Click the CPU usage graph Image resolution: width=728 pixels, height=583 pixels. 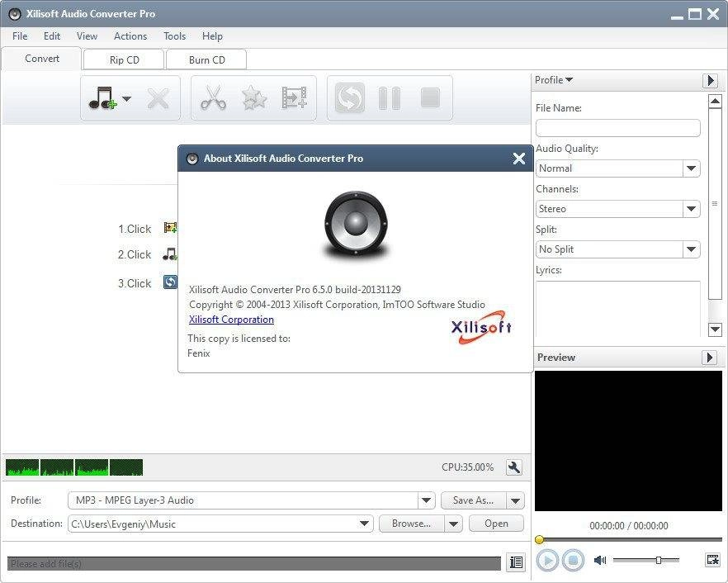pyautogui.click(x=74, y=467)
